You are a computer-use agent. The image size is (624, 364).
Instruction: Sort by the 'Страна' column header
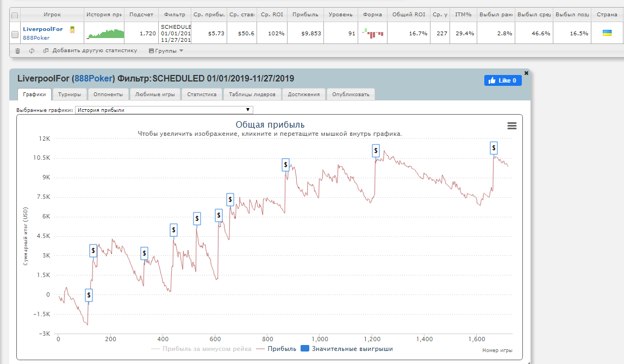click(x=607, y=15)
